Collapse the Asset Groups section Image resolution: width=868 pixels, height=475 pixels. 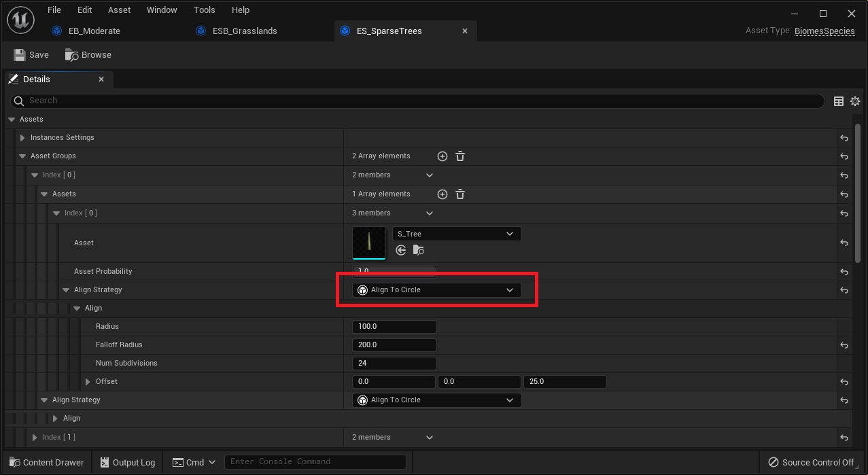(22, 156)
